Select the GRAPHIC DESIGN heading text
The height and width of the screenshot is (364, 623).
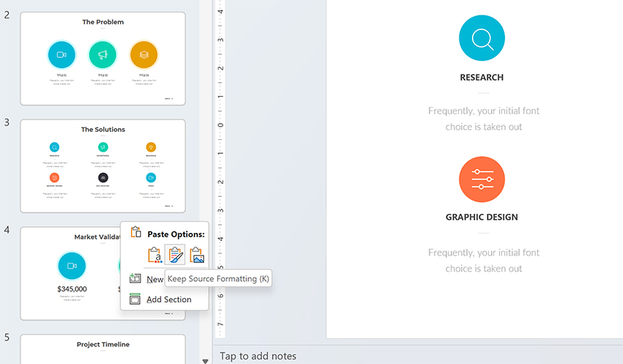point(482,217)
